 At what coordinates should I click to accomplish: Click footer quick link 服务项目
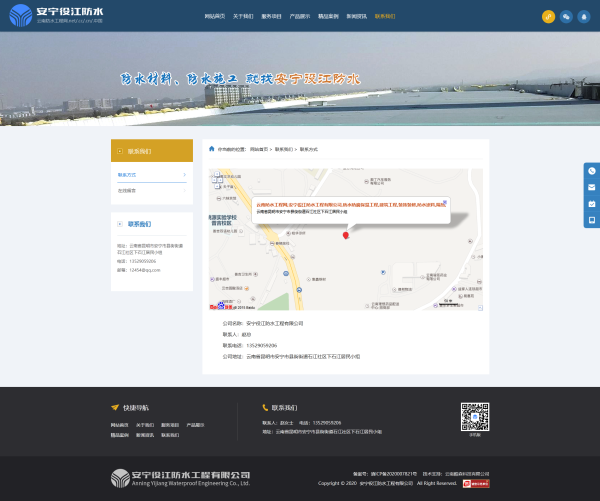coord(170,425)
